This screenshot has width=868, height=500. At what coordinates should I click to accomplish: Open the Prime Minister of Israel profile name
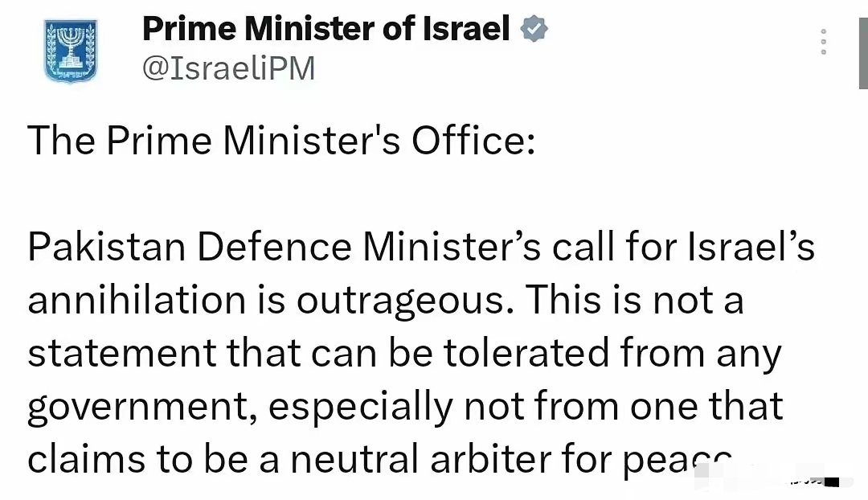coord(325,29)
